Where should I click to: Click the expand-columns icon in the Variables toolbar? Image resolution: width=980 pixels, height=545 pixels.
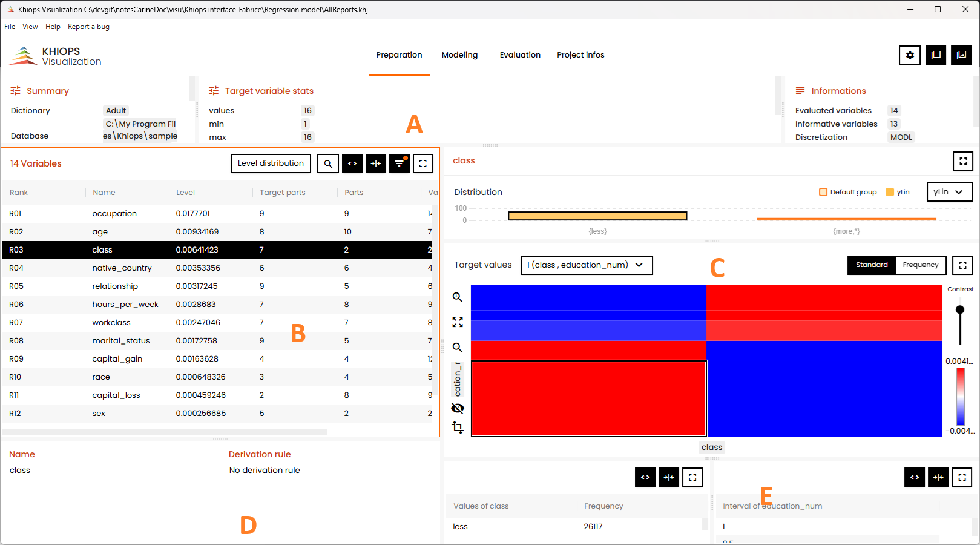pyautogui.click(x=352, y=163)
